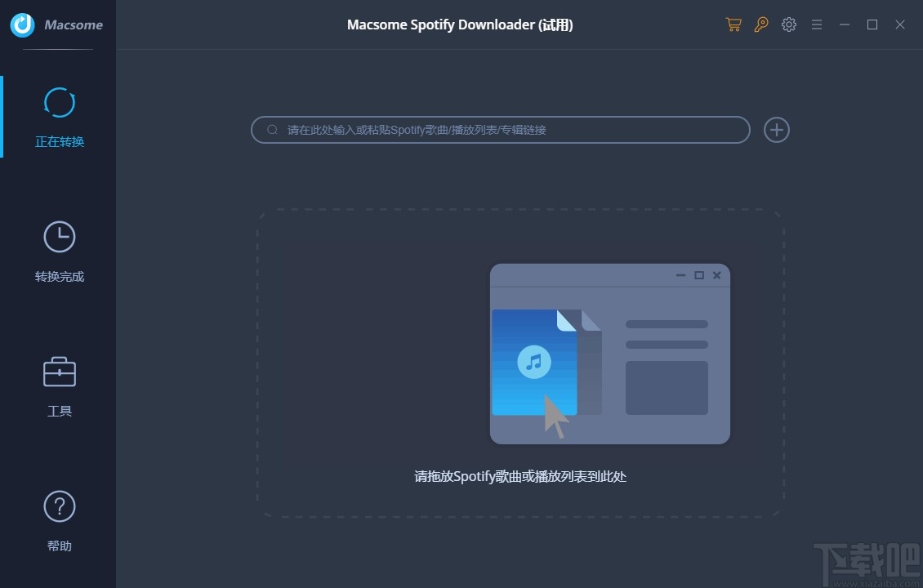Image resolution: width=923 pixels, height=588 pixels.
Task: Open the hamburger menu icon
Action: [x=816, y=24]
